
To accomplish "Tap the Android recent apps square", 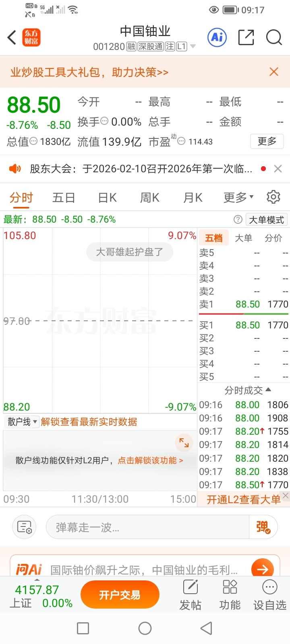I will 83,628.
